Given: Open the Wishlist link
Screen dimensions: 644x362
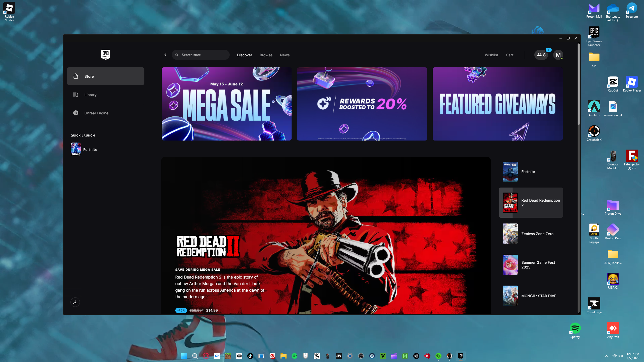Looking at the screenshot, I should coord(491,55).
